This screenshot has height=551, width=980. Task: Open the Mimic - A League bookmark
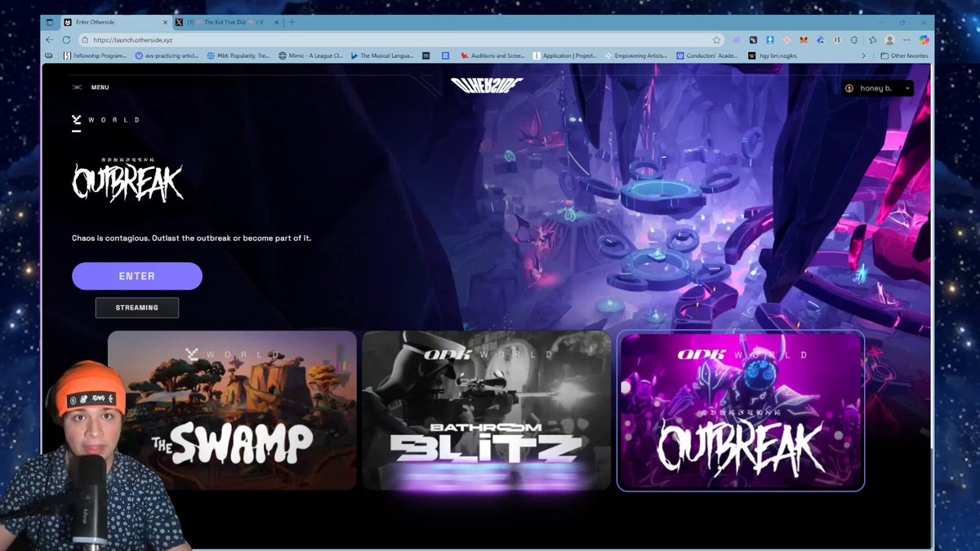click(x=310, y=56)
